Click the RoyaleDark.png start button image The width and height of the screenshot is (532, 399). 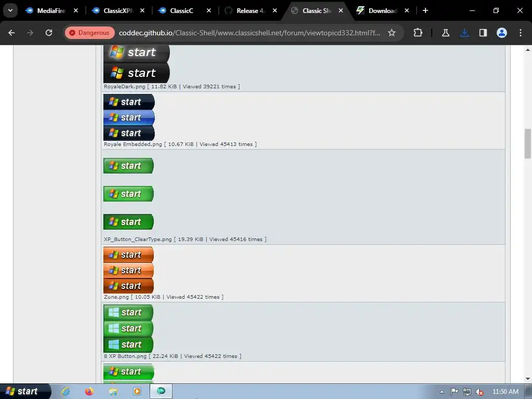[x=137, y=64]
